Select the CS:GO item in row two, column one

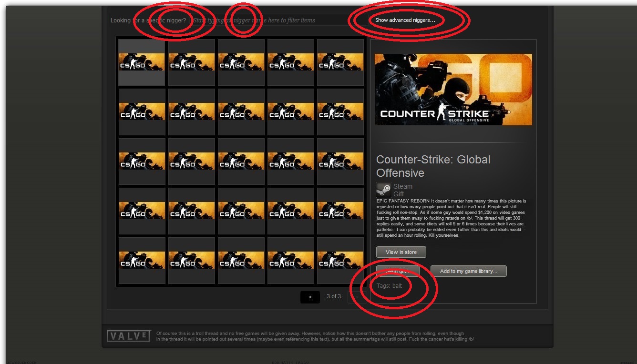pyautogui.click(x=142, y=112)
